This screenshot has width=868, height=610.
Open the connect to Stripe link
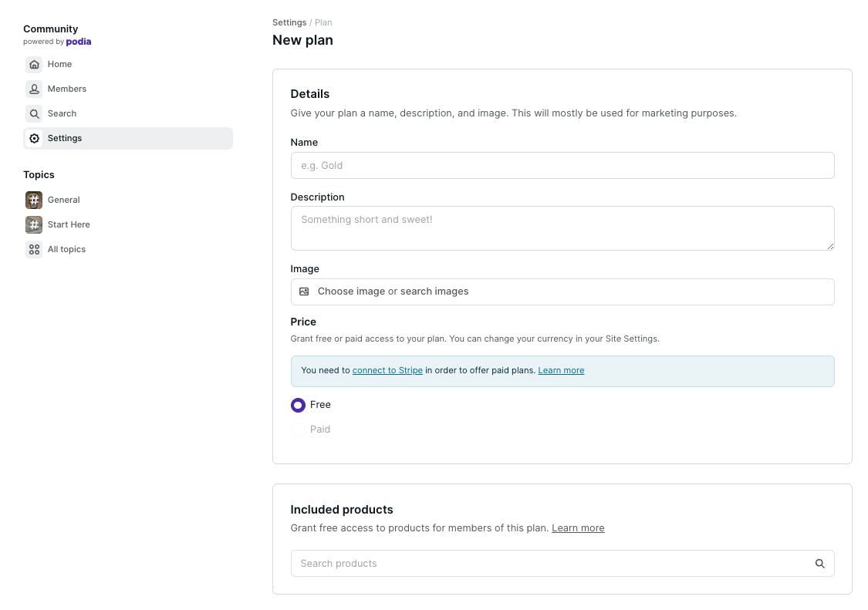(387, 370)
